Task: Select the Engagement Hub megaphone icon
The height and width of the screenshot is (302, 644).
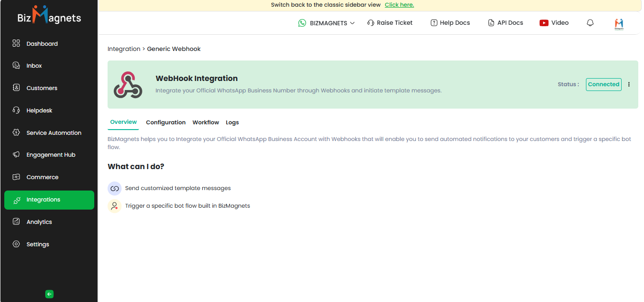Action: click(16, 155)
